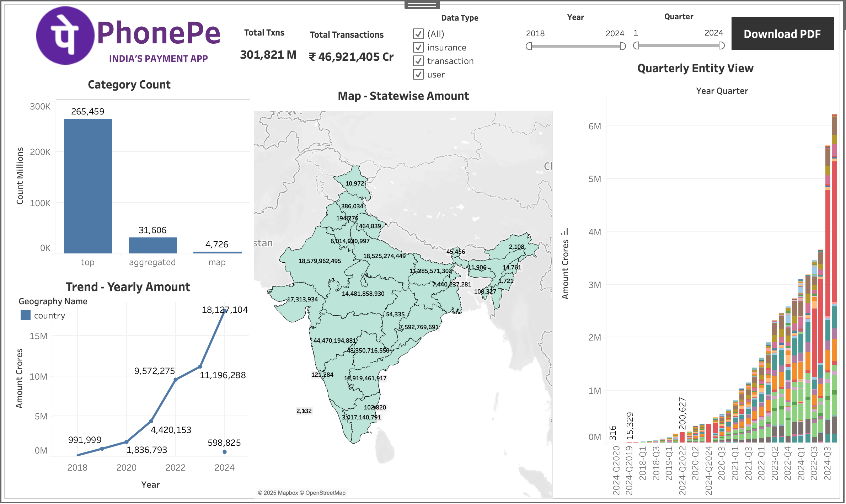The width and height of the screenshot is (846, 504).
Task: Click map value 7,592,769,691 in Odisha
Action: point(419,327)
